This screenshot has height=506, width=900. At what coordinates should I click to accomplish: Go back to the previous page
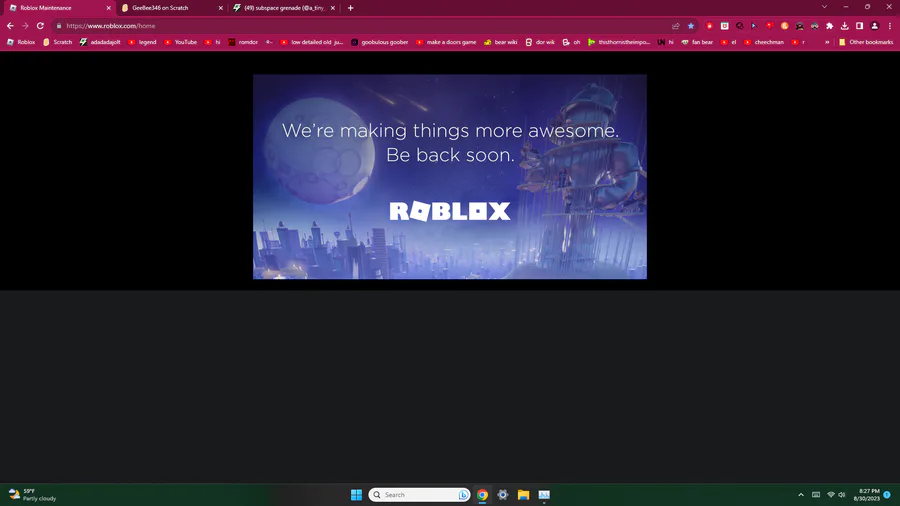point(10,26)
